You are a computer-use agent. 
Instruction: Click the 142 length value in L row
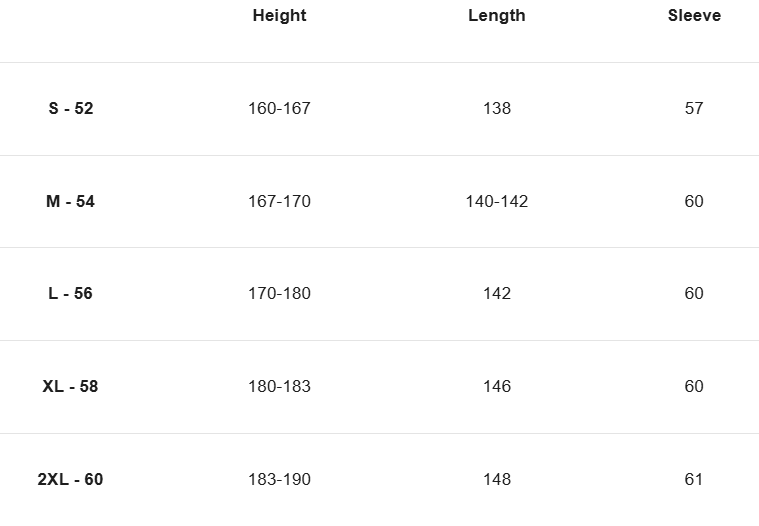coord(496,293)
